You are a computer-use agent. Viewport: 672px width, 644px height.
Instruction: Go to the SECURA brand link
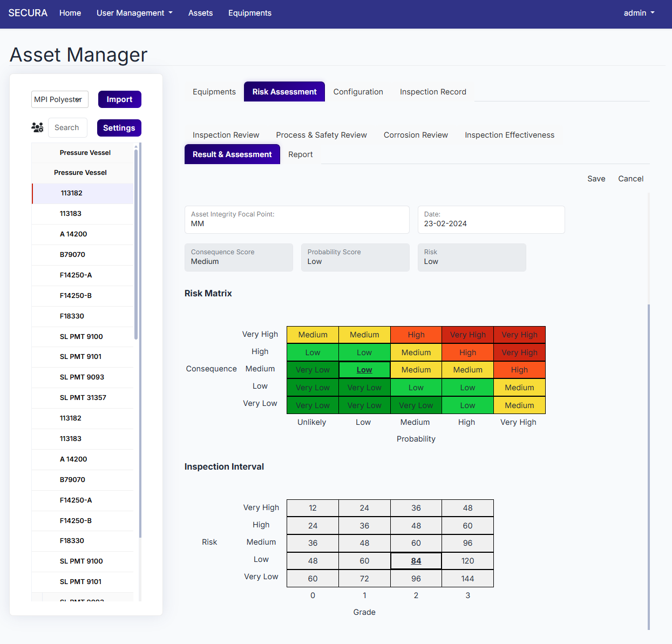tap(28, 13)
